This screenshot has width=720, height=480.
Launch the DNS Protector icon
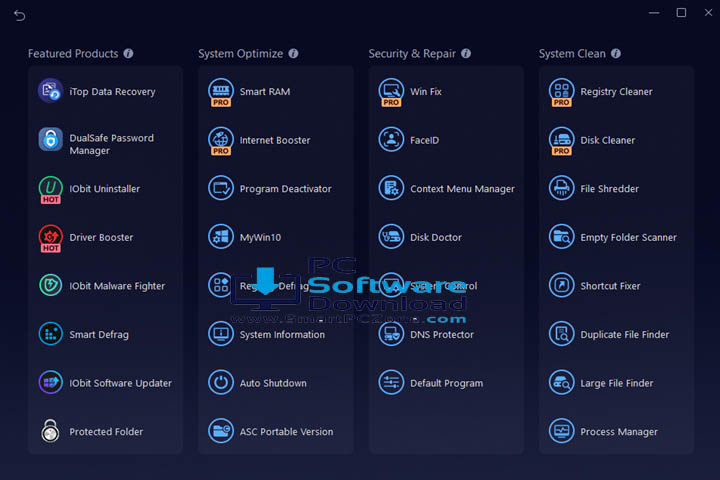391,334
